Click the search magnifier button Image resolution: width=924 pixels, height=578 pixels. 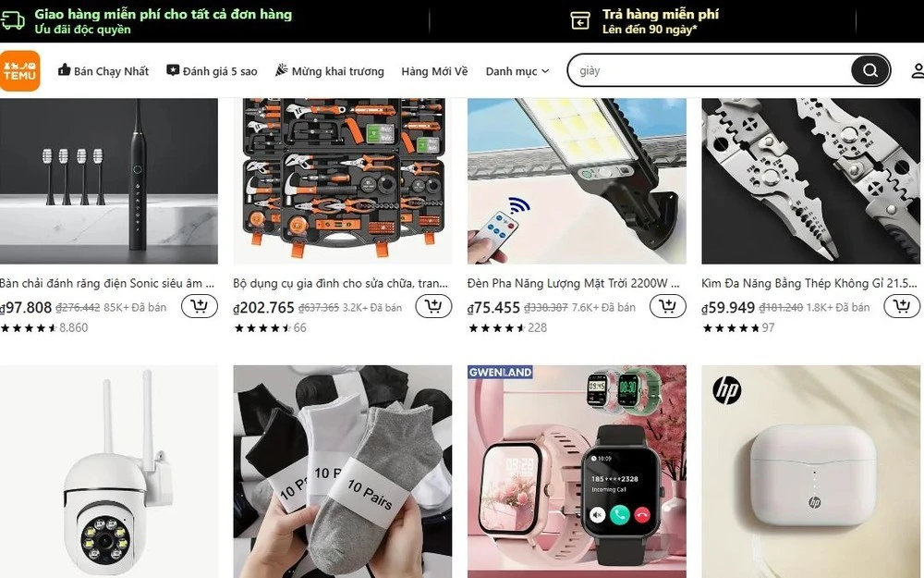coord(869,71)
